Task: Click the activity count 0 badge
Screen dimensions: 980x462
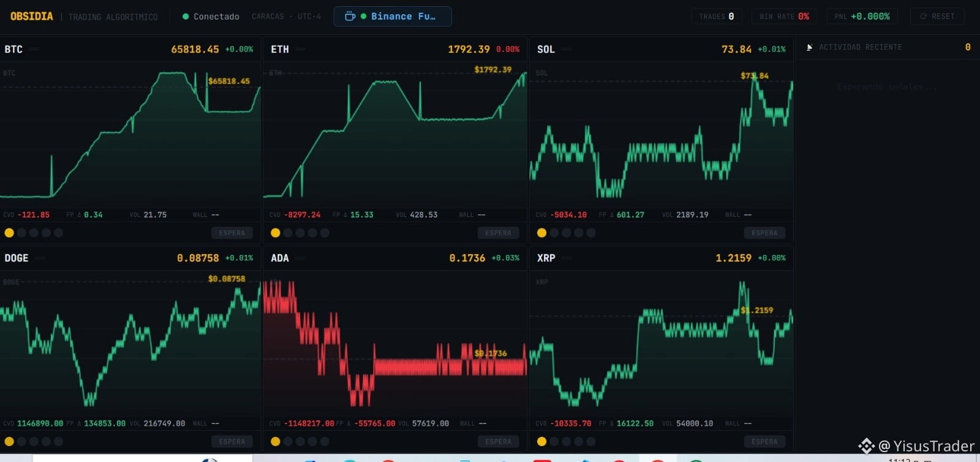Action: click(968, 47)
